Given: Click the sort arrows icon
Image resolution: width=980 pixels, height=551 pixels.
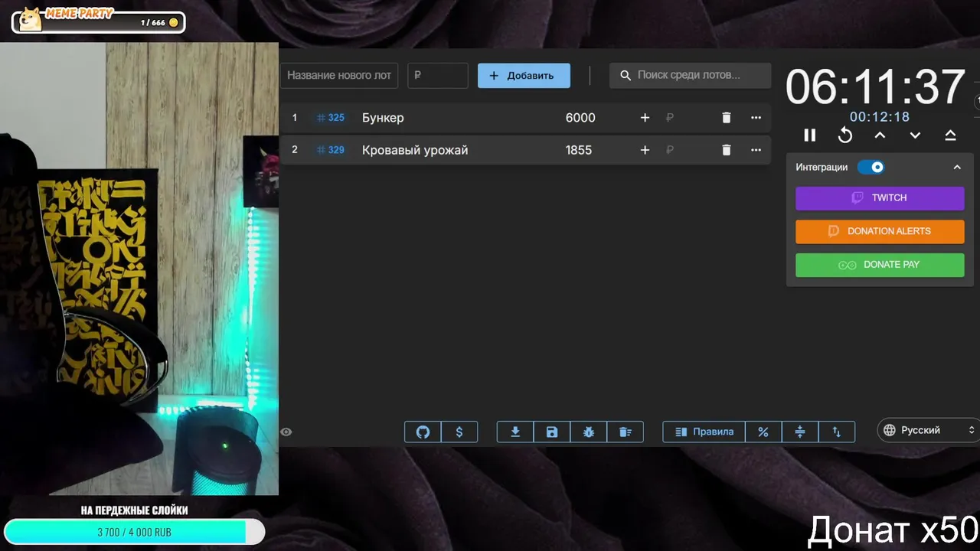Looking at the screenshot, I should point(837,432).
